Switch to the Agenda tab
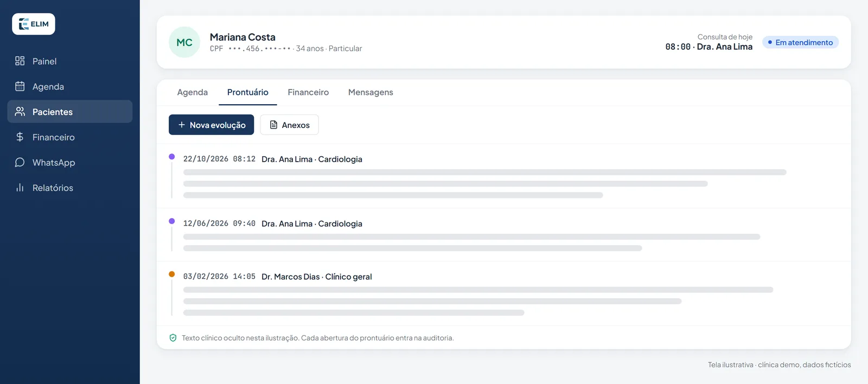The height and width of the screenshot is (384, 868). pos(193,92)
